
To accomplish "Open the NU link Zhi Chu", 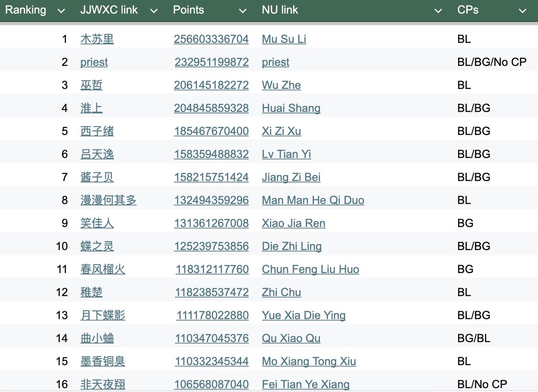I will click(x=282, y=292).
